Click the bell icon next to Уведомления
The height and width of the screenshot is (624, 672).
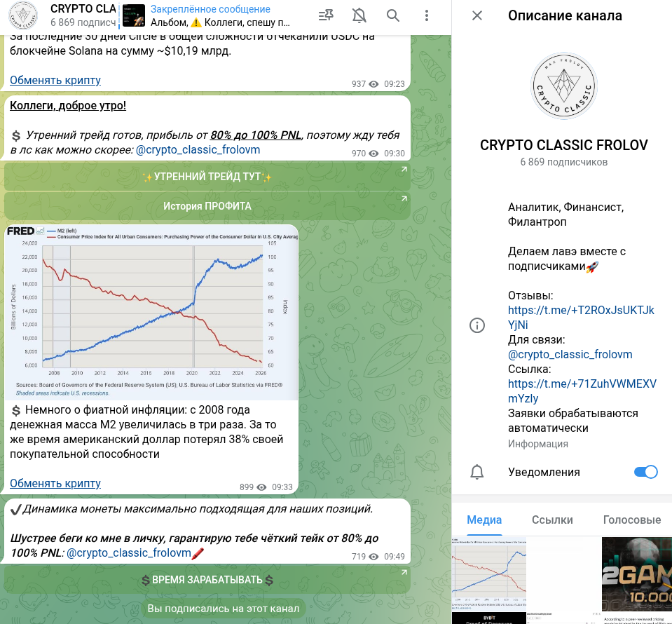pyautogui.click(x=477, y=472)
